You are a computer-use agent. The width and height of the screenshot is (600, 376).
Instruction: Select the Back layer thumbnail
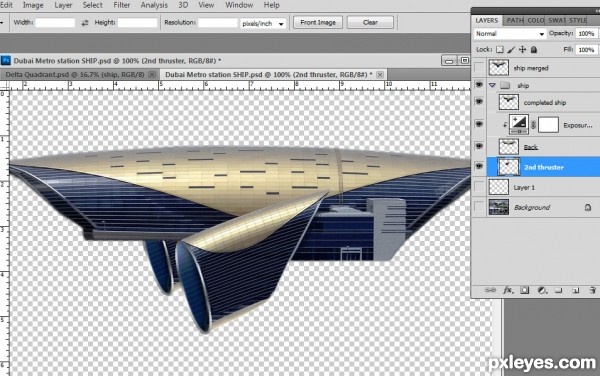coord(509,146)
